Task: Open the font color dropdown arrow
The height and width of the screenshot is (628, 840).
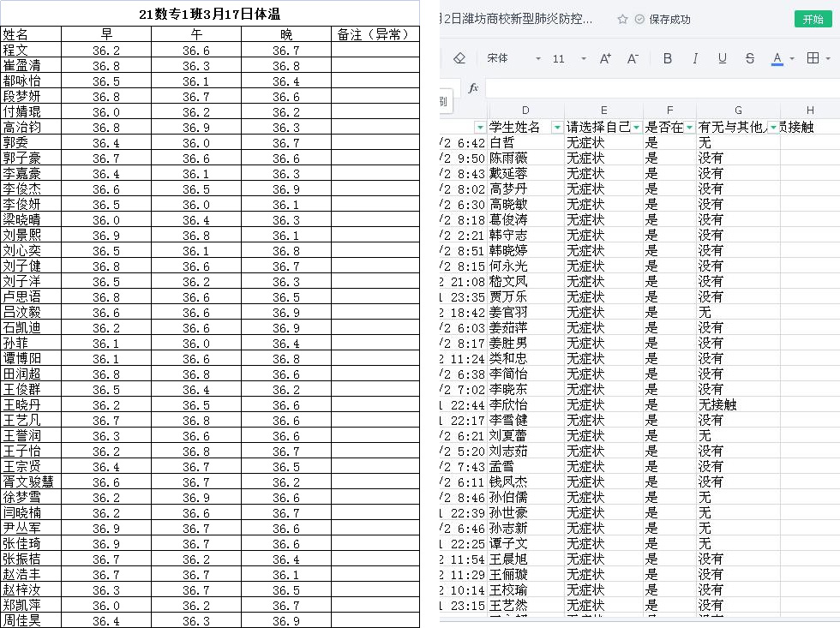Action: 792,59
